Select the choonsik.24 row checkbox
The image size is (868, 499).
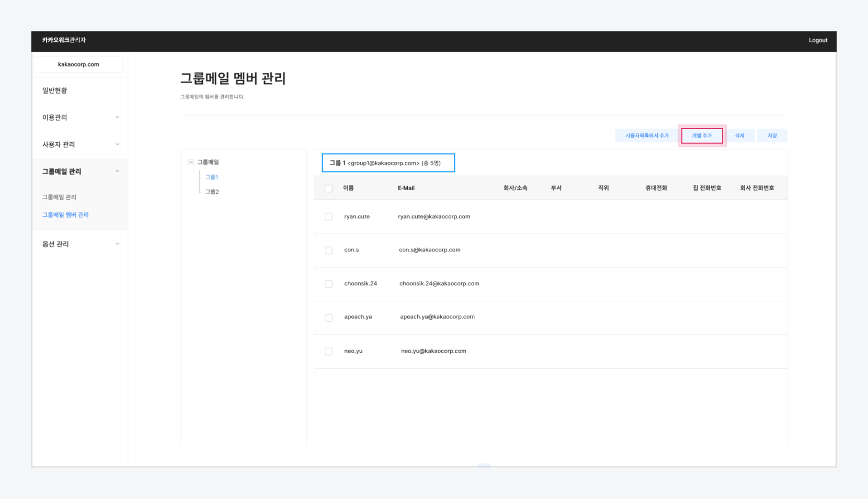coord(328,284)
